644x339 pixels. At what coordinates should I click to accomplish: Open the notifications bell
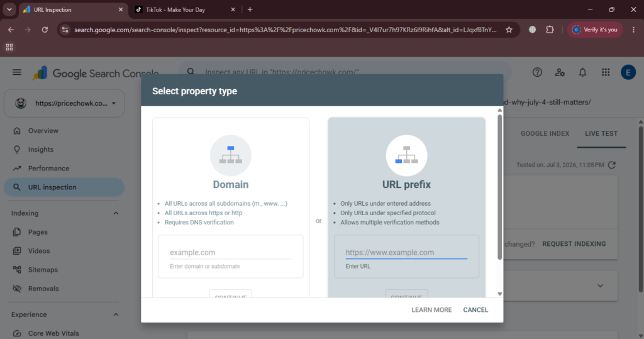(582, 72)
